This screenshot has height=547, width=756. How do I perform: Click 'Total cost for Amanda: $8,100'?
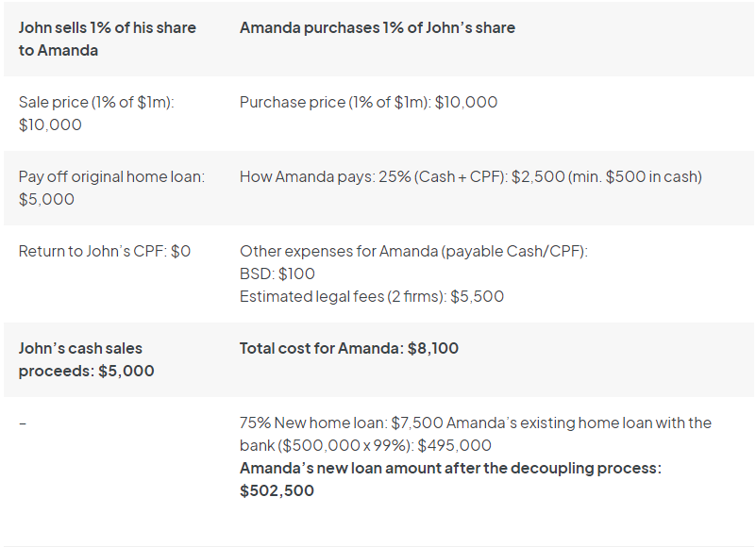[x=349, y=348]
